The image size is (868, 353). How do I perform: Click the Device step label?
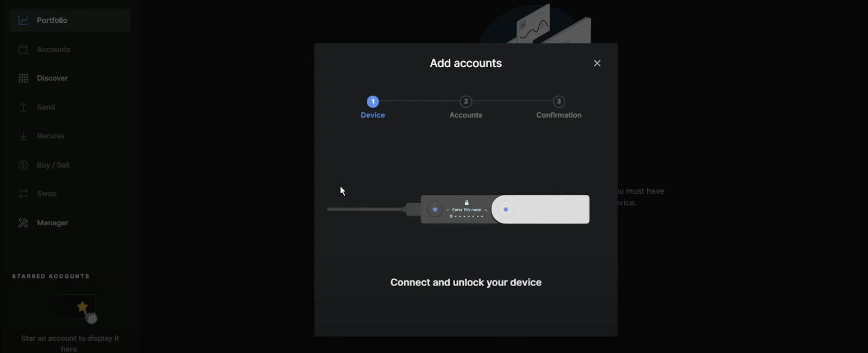[373, 115]
